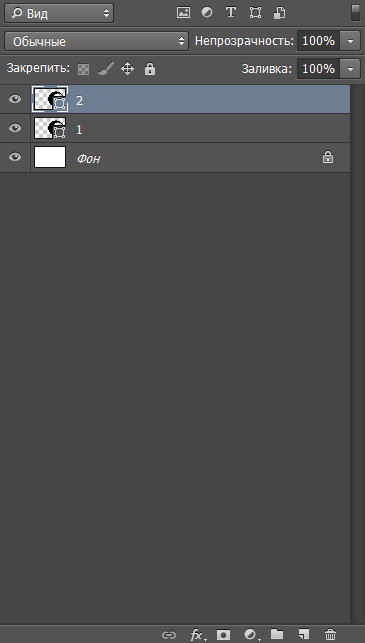Select layer 1 thumbnail

click(x=50, y=128)
